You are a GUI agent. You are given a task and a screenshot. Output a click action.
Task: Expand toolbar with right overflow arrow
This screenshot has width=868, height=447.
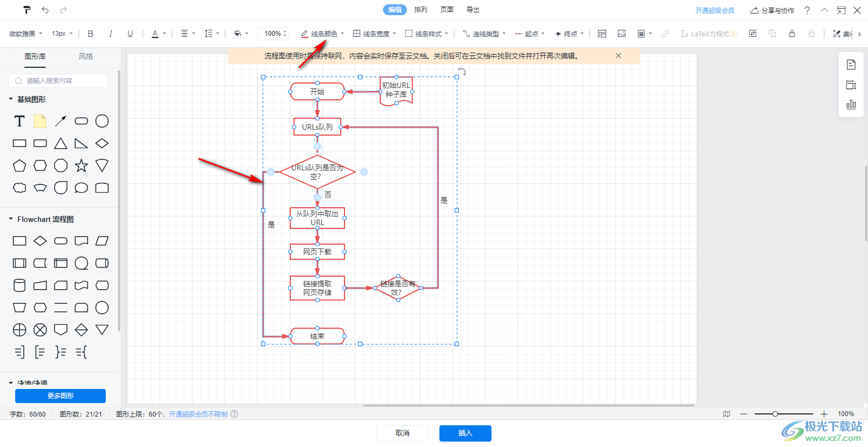(860, 34)
